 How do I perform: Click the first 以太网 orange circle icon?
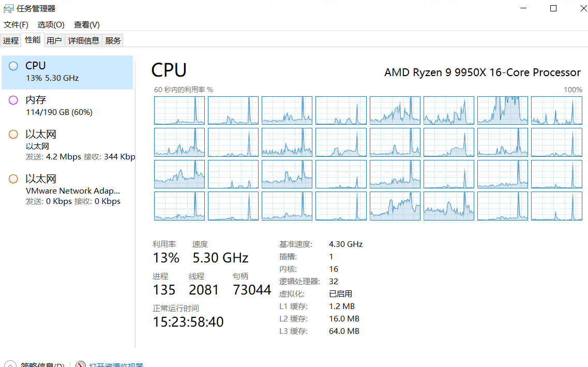point(13,135)
